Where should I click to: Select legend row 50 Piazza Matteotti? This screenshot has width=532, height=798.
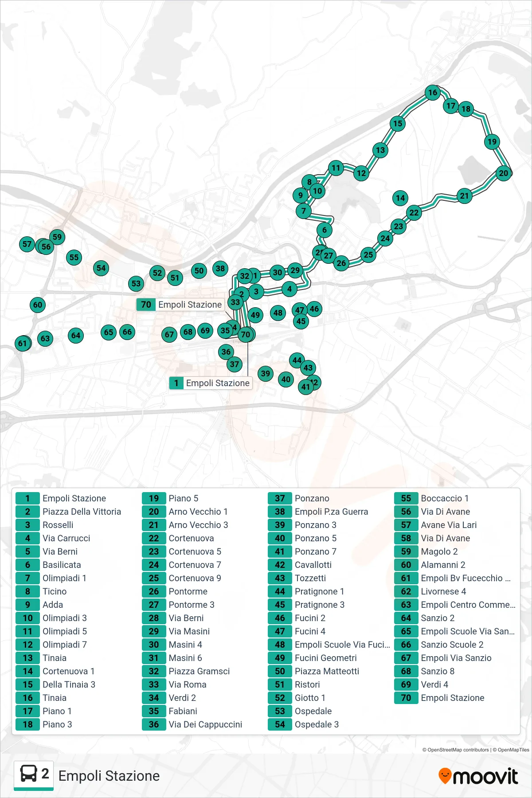(x=314, y=671)
